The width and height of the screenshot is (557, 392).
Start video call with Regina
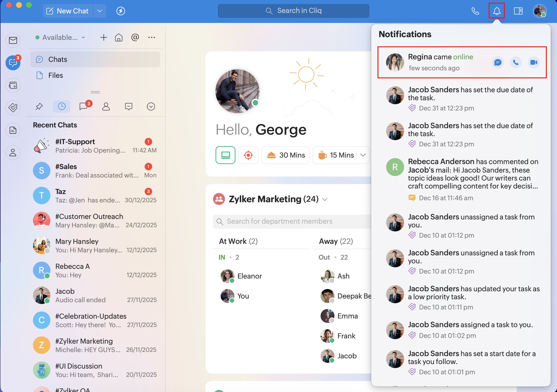[534, 62]
